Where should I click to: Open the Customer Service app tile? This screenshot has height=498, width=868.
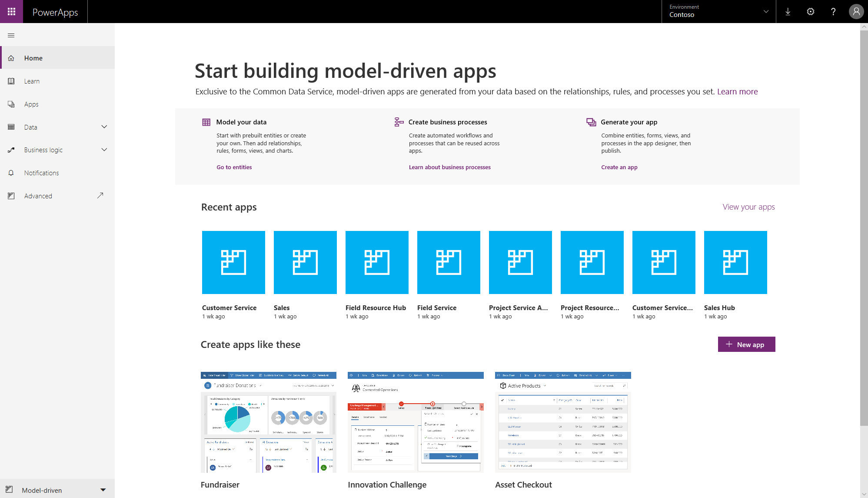pos(233,262)
